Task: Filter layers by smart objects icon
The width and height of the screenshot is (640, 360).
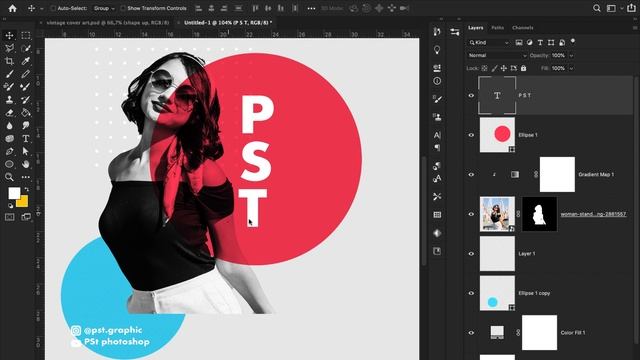Action: (562, 42)
